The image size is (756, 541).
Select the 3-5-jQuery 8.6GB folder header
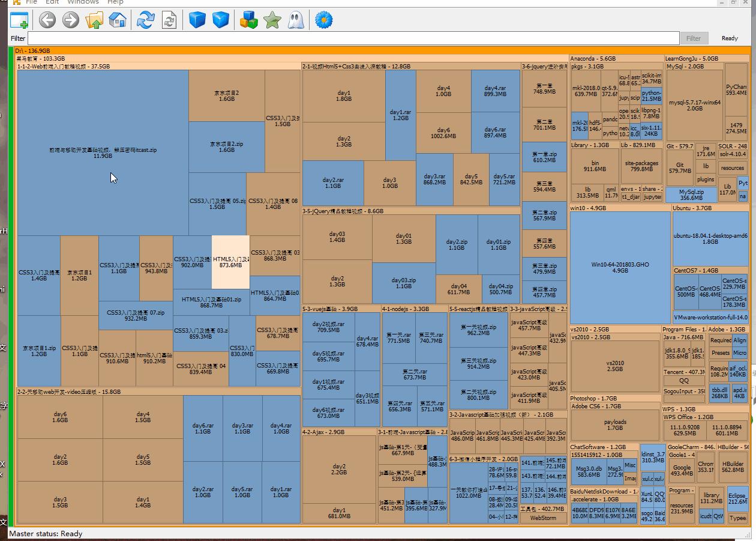click(411, 211)
